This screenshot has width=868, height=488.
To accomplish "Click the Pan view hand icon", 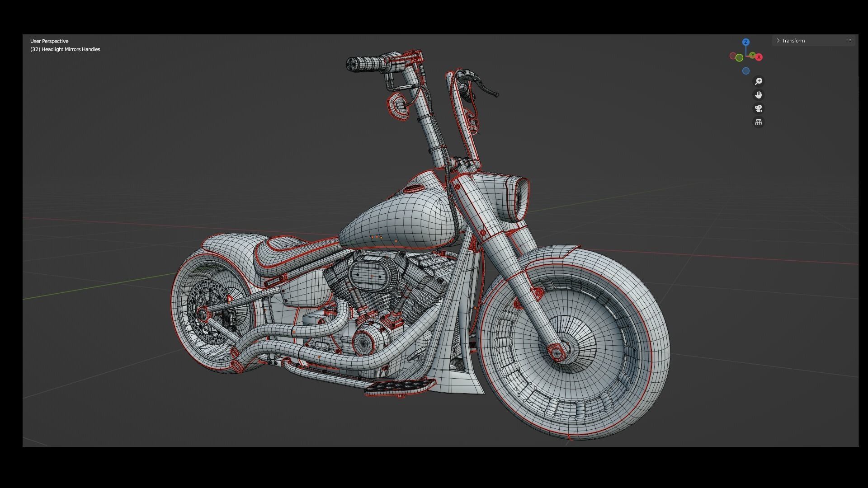I will (x=759, y=95).
